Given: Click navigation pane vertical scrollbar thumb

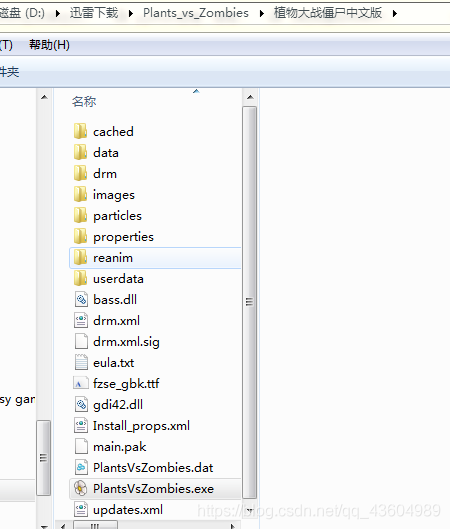Looking at the screenshot, I should tap(44, 458).
